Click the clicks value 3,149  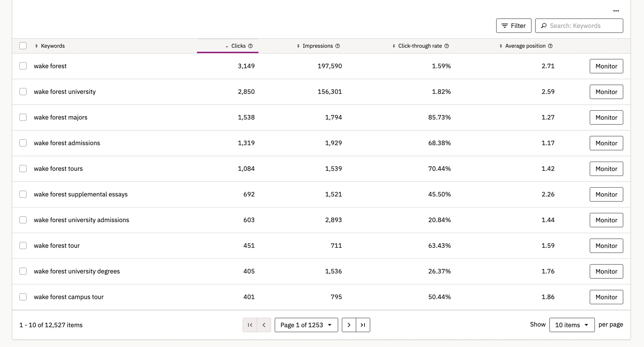coord(246,66)
